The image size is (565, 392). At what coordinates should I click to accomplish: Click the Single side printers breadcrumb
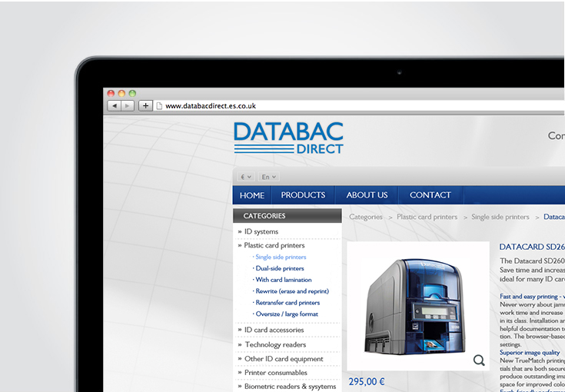[x=500, y=217]
